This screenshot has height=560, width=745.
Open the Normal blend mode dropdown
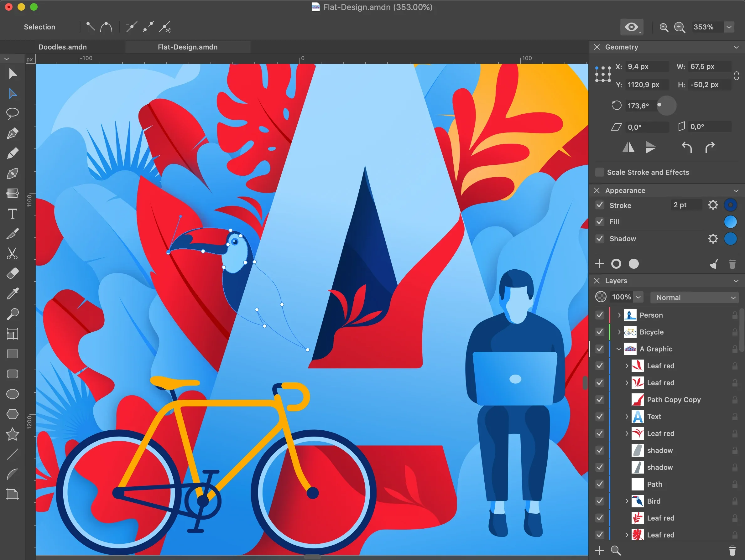click(x=695, y=297)
